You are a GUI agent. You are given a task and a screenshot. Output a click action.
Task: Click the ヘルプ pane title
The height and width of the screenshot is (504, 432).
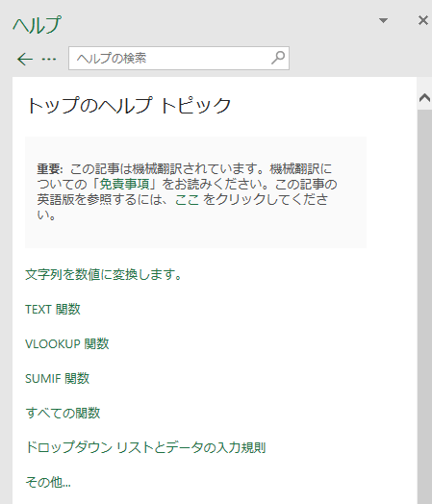pos(37,24)
